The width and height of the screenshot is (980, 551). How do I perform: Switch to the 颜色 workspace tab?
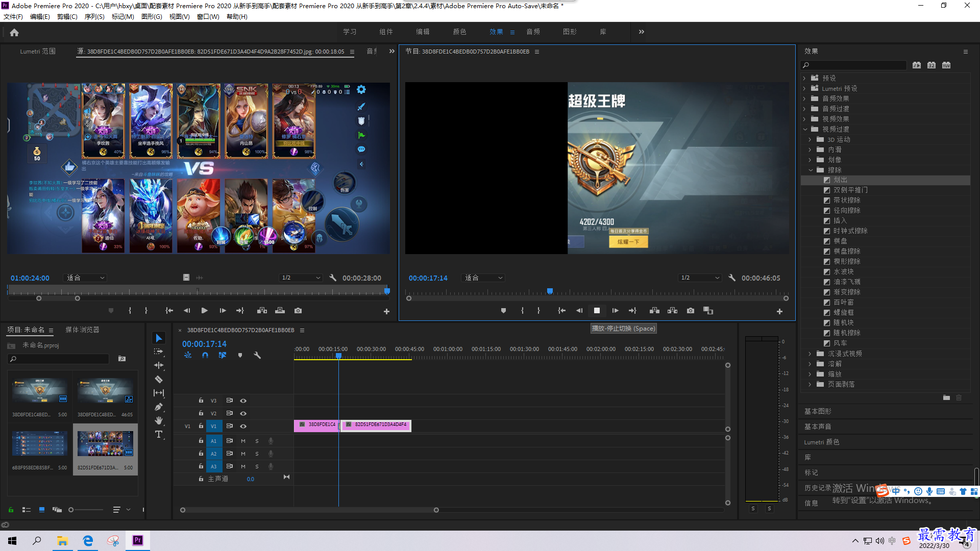[459, 32]
